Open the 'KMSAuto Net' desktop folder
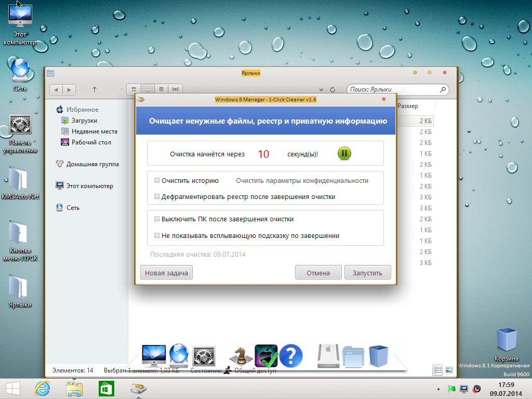 20,183
